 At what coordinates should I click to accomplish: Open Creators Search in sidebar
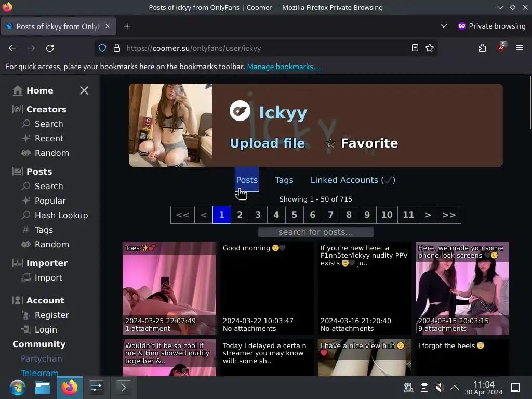(49, 124)
